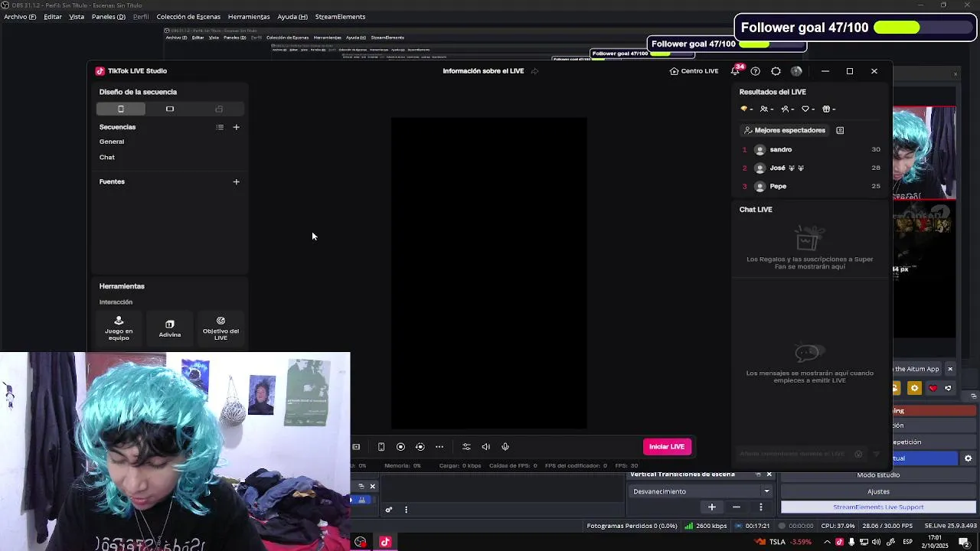
Task: Select viewer Pepe in the ranking
Action: [812, 186]
